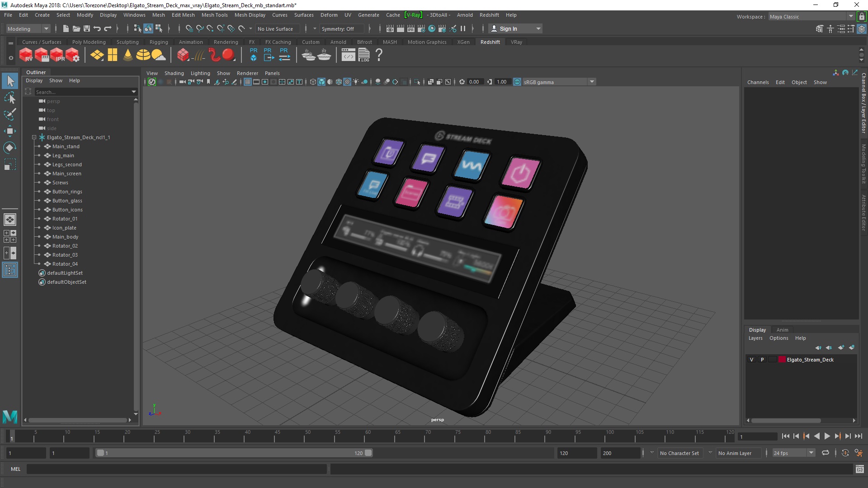Open the Redshift help question mark

pyautogui.click(x=379, y=55)
